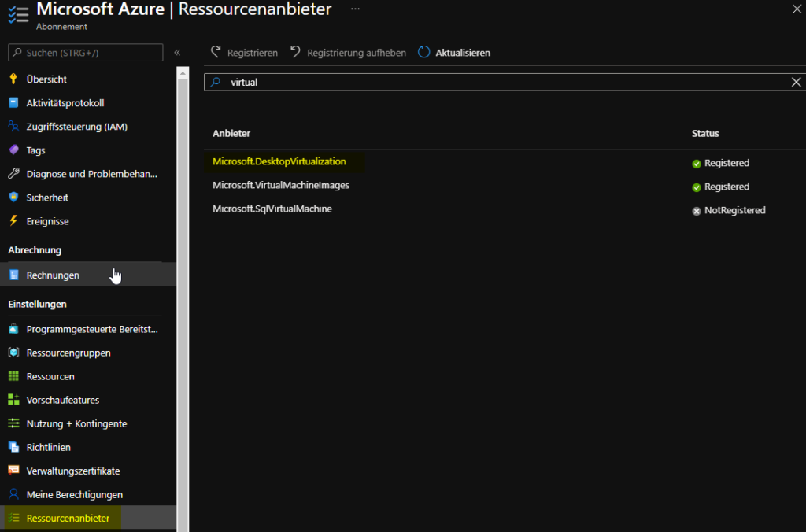The height and width of the screenshot is (532, 806).
Task: Click the Ressourcenanbieter list icon in sidebar
Action: click(x=13, y=518)
